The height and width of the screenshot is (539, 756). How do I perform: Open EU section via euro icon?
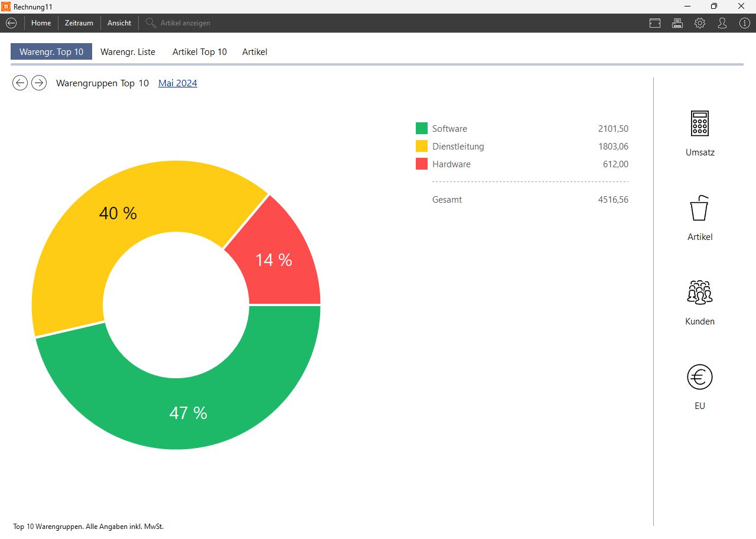pos(700,377)
